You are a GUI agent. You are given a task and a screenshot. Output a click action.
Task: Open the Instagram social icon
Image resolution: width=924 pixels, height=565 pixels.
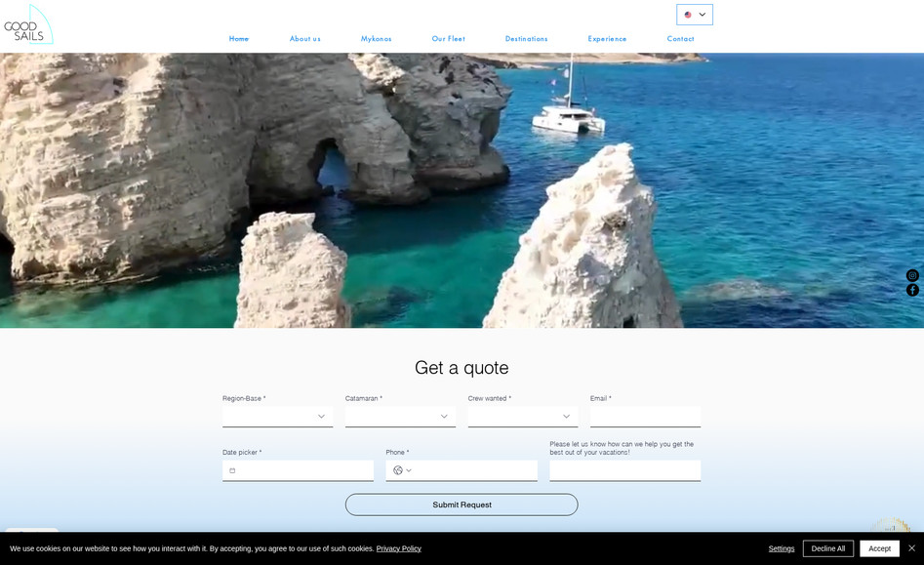tap(912, 275)
